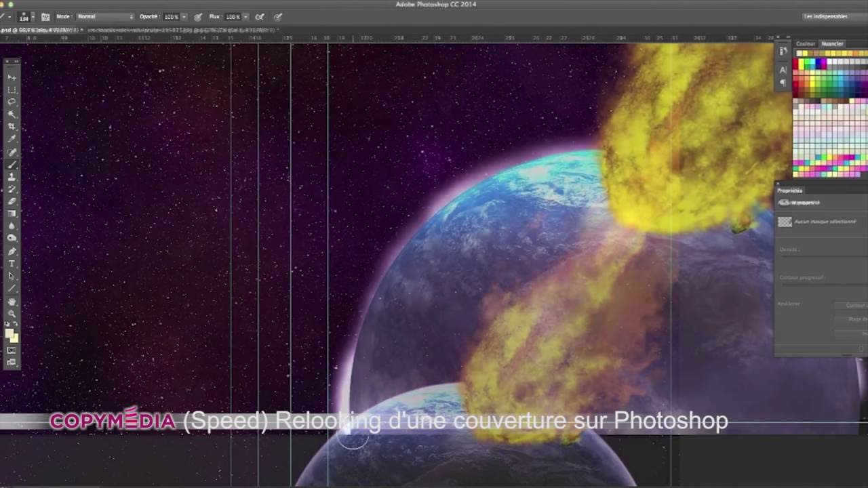Select the Pen tool
Image resolution: width=868 pixels, height=488 pixels.
12,251
